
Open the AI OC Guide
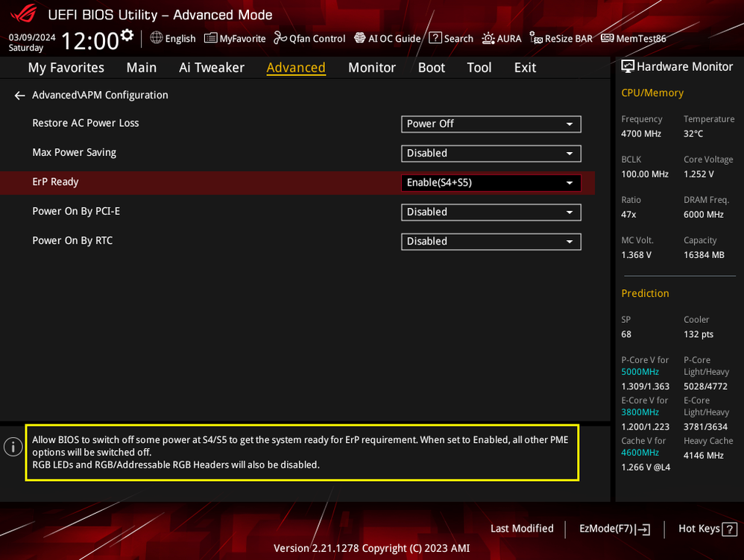pyautogui.click(x=387, y=38)
